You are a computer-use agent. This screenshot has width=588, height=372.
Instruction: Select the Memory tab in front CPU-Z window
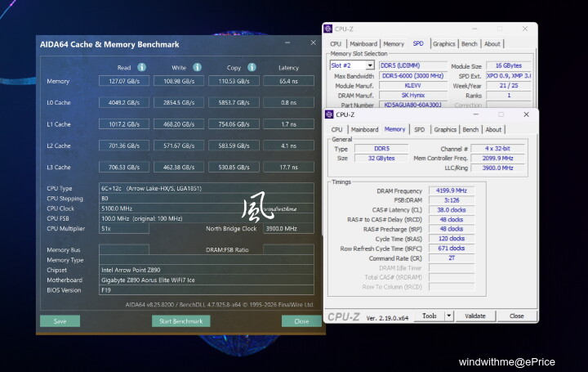click(394, 129)
